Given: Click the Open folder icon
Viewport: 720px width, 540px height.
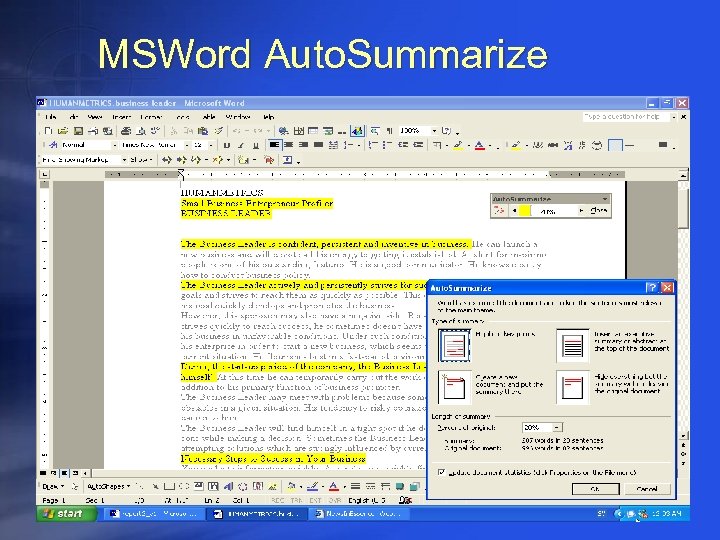Looking at the screenshot, I should click(x=63, y=131).
